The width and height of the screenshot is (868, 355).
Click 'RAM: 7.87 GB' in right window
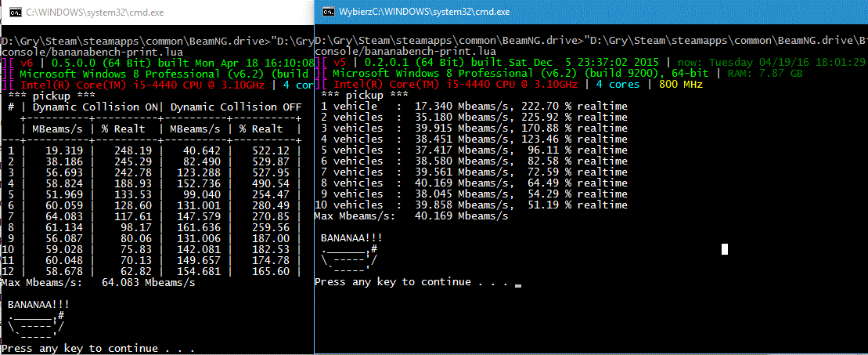766,73
